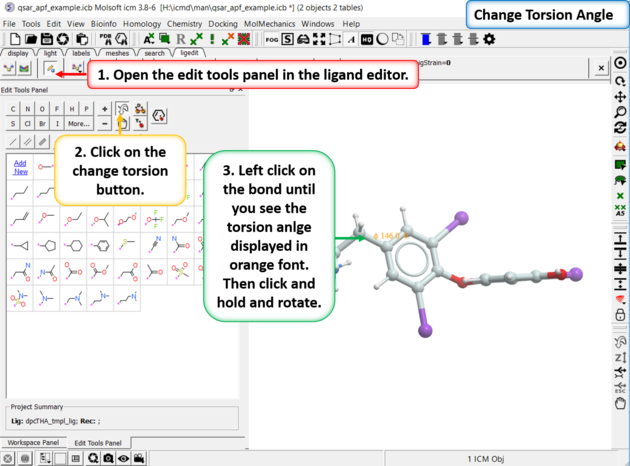Click the change torsion button
This screenshot has height=466, width=630.
[121, 109]
